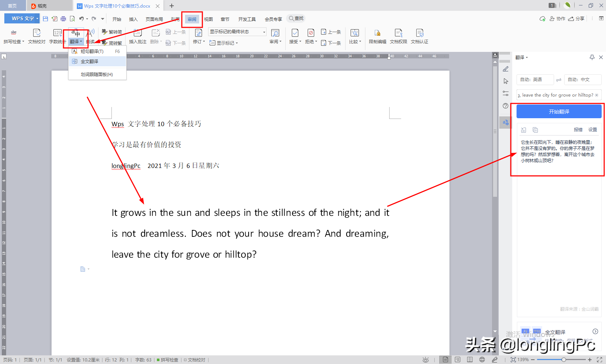
Task: Click the translation source text input field
Action: [559, 95]
